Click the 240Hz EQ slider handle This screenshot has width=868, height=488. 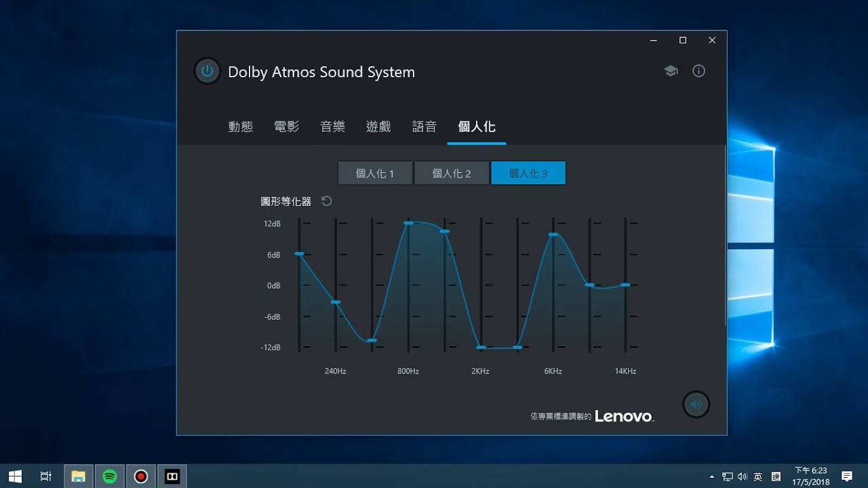[336, 302]
